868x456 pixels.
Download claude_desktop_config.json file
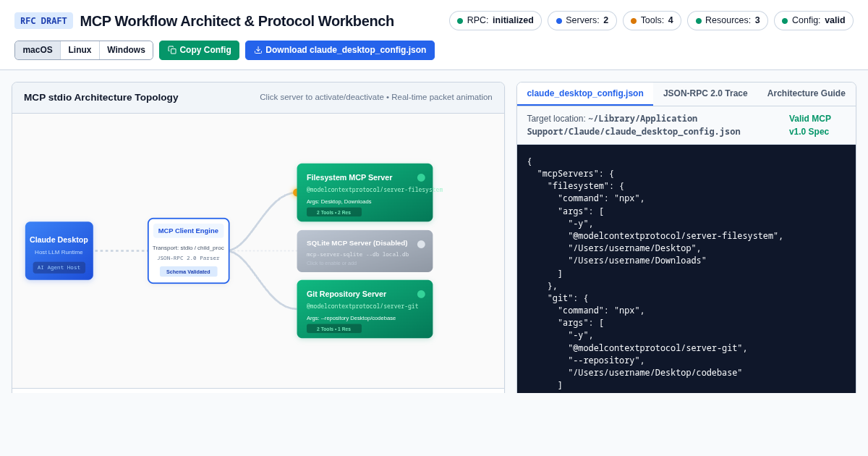340,51
